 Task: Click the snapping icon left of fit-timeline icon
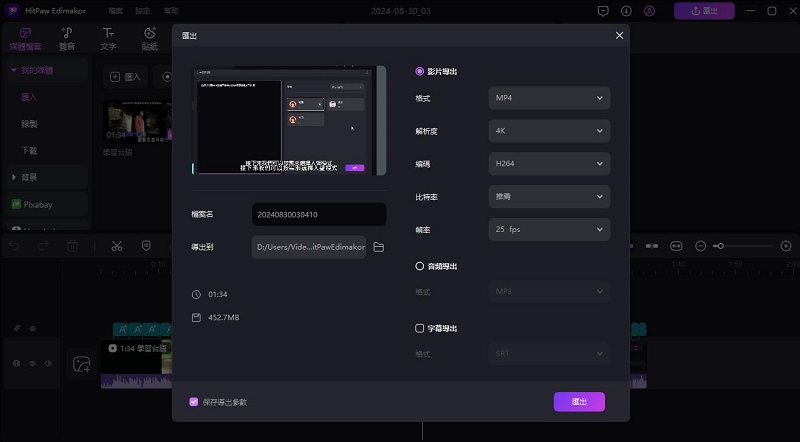[x=652, y=246]
